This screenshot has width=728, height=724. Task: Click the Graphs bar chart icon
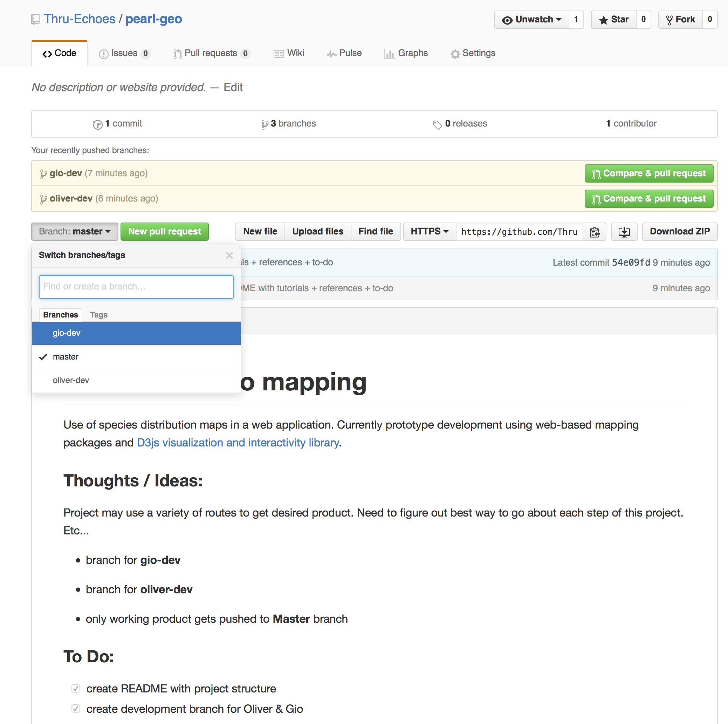[389, 54]
